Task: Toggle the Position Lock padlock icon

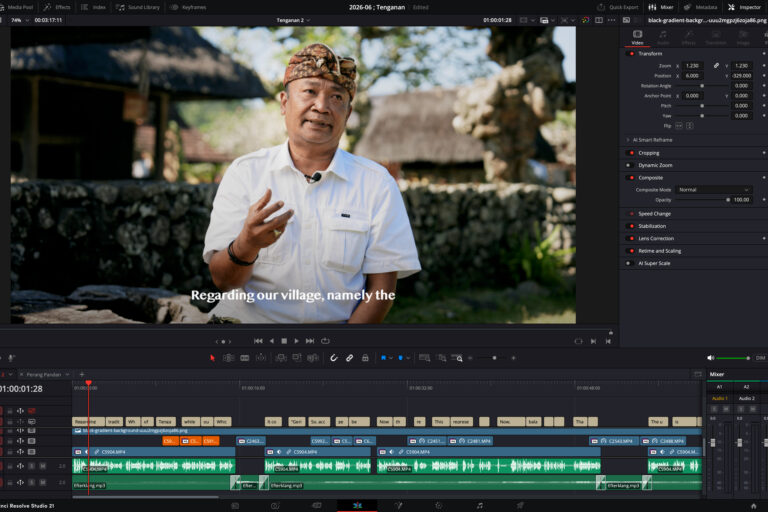Action: tap(365, 358)
